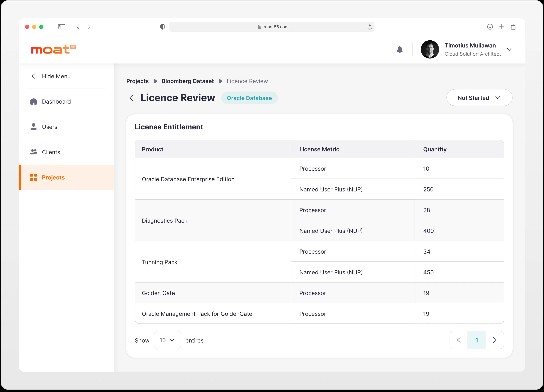Click the quantity value 34

pyautogui.click(x=427, y=252)
